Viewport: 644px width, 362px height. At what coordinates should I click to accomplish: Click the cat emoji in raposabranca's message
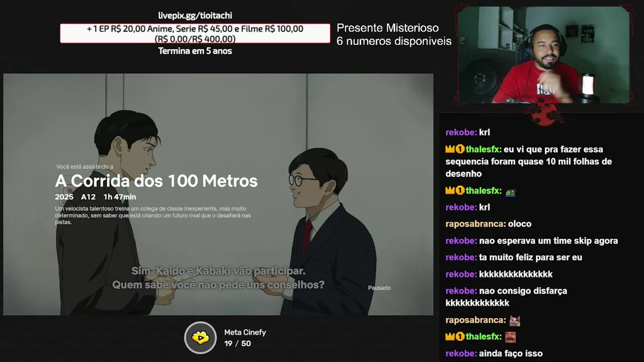tap(514, 320)
